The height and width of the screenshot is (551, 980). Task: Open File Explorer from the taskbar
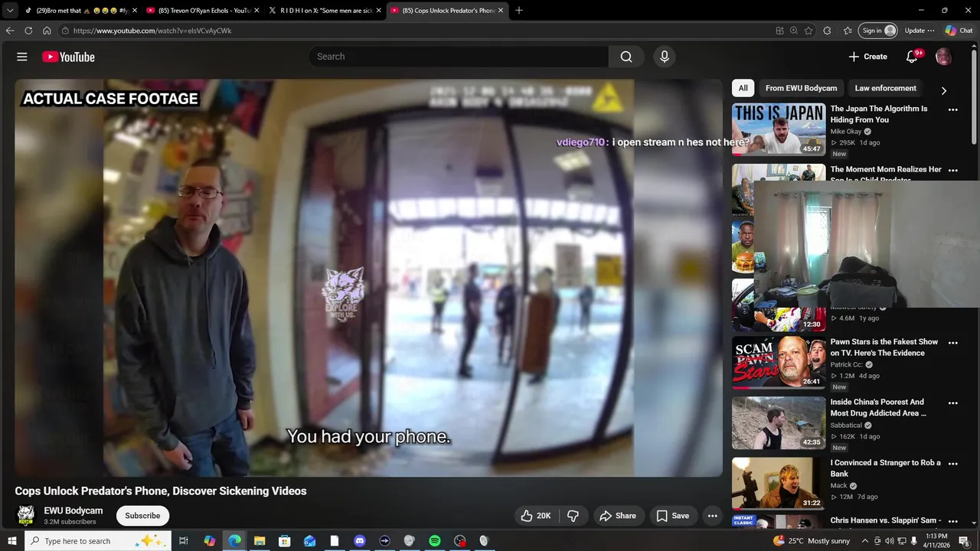[260, 541]
